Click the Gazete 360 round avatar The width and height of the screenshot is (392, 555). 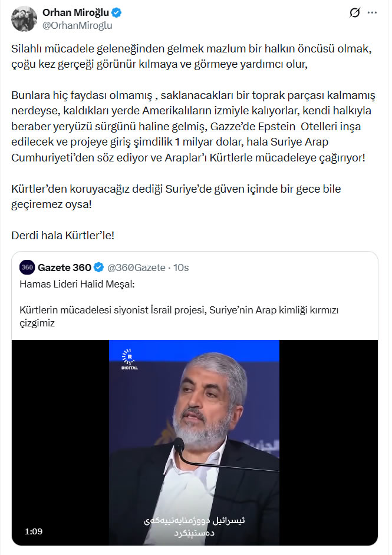coord(27,267)
